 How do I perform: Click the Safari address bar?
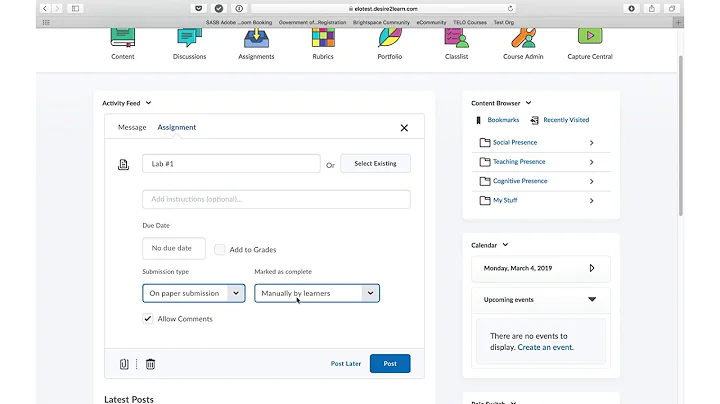click(384, 8)
